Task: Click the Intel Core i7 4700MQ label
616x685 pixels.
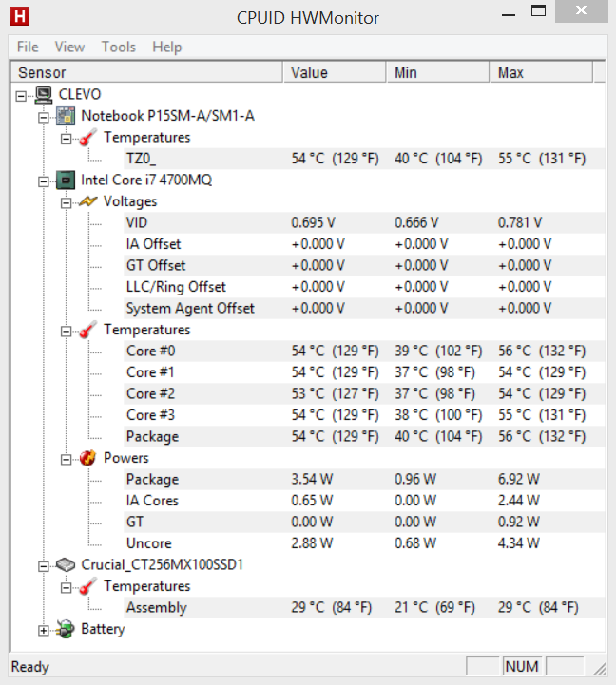Action: pyautogui.click(x=146, y=180)
